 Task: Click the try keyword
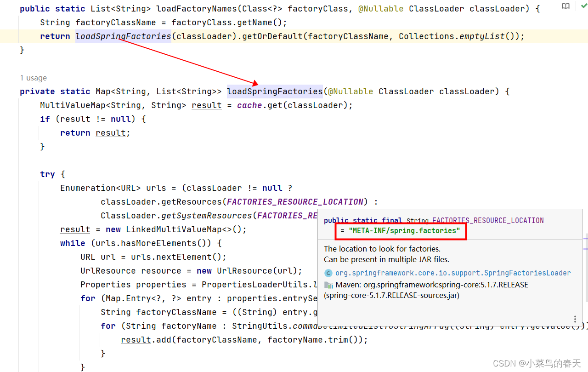[47, 174]
